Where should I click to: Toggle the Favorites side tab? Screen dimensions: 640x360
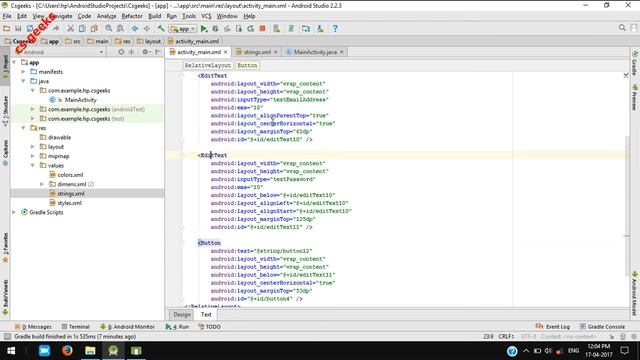(5, 247)
